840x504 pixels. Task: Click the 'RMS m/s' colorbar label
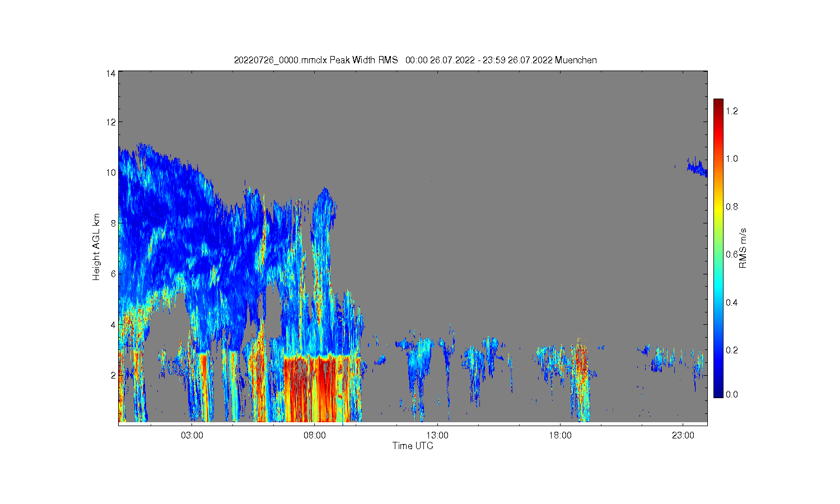pyautogui.click(x=743, y=248)
